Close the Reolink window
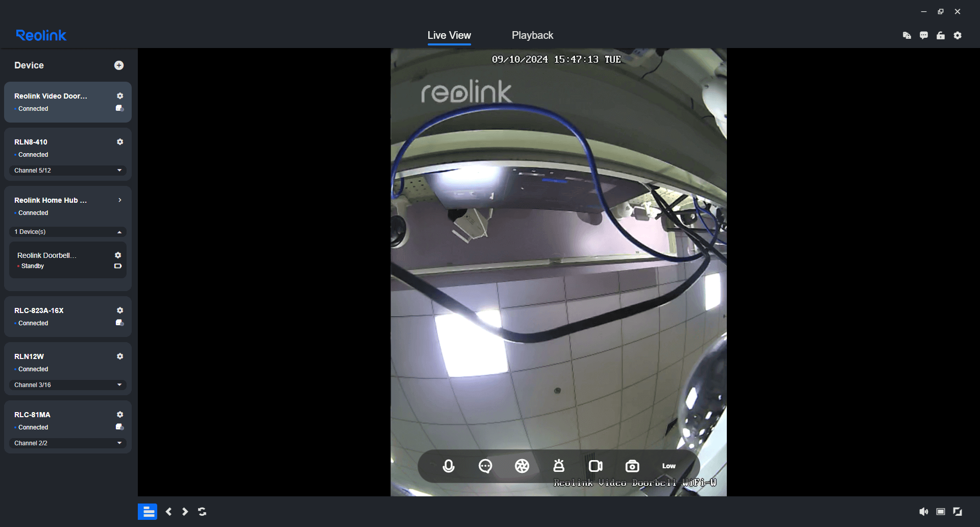This screenshot has width=980, height=527. (958, 11)
